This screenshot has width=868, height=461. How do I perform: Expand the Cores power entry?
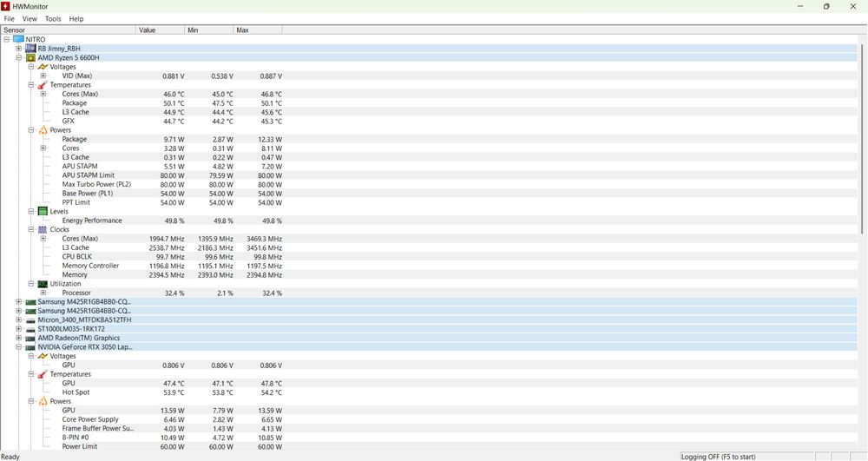coord(43,148)
